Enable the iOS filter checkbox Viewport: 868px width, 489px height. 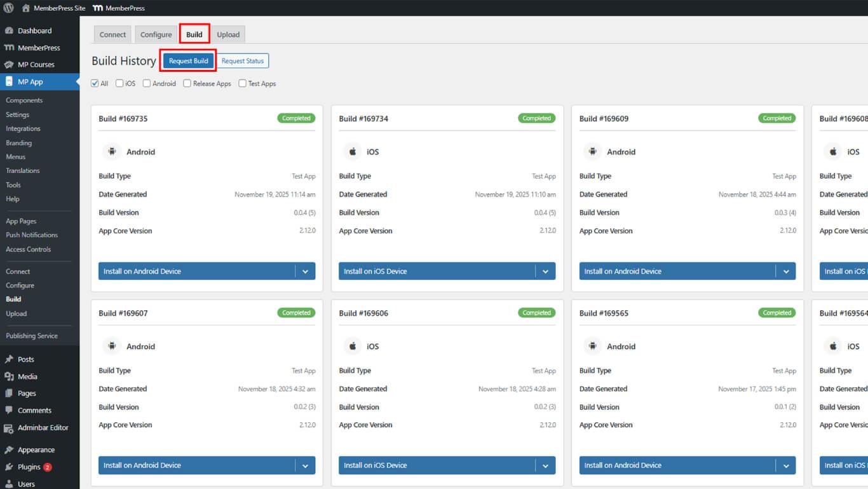(119, 83)
